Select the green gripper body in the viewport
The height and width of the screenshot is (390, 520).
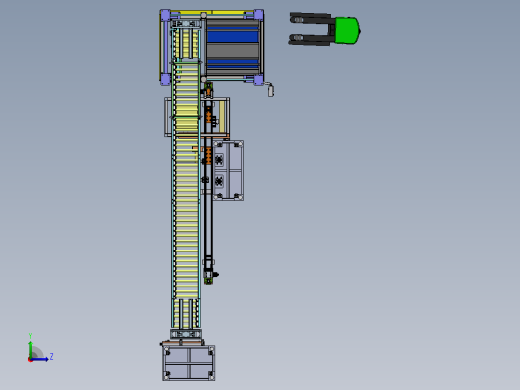347,31
